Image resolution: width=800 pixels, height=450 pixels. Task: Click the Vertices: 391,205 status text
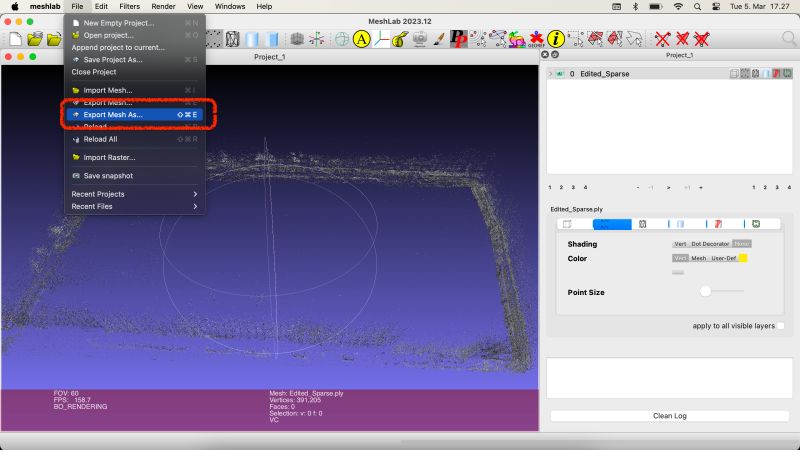pyautogui.click(x=295, y=400)
